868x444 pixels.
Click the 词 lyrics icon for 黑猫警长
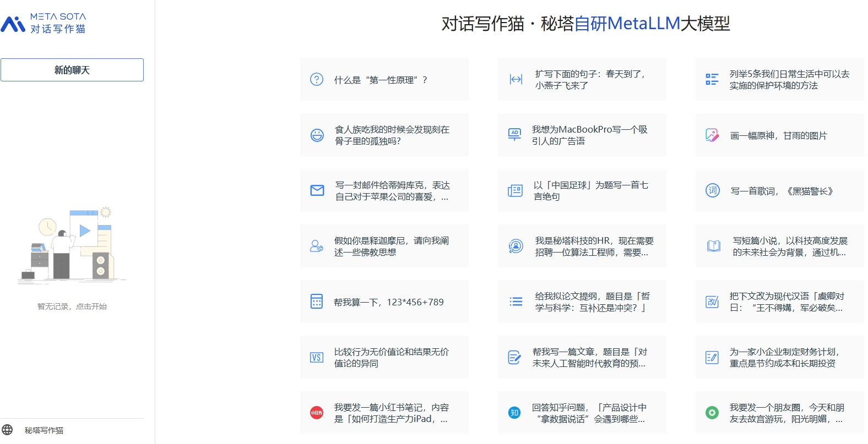click(713, 190)
